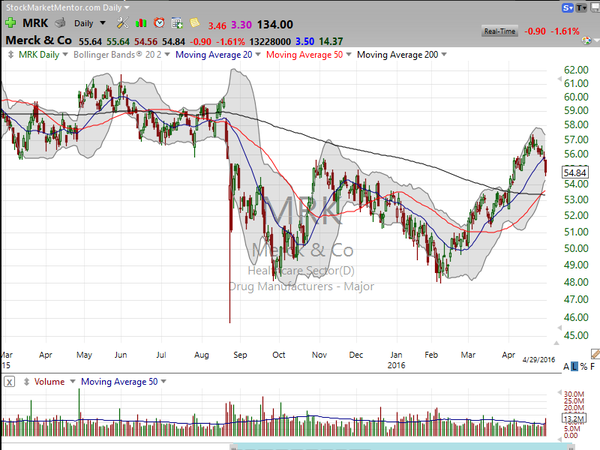
Task: Click the MRK ticker symbol
Action: pyautogui.click(x=35, y=23)
